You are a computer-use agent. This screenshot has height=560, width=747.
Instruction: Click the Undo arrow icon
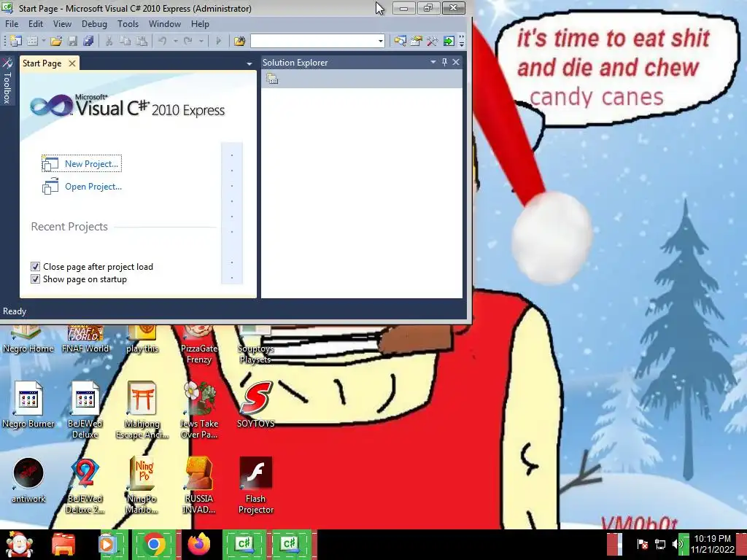click(x=163, y=42)
